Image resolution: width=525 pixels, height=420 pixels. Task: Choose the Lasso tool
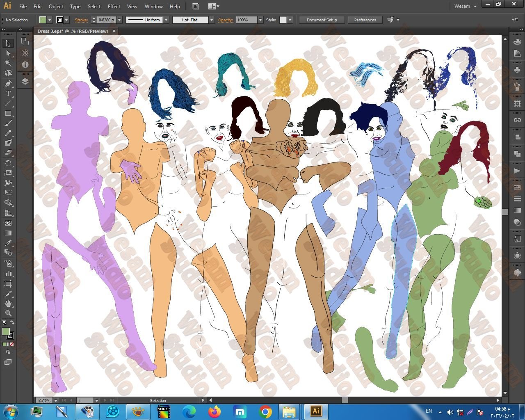coord(8,73)
